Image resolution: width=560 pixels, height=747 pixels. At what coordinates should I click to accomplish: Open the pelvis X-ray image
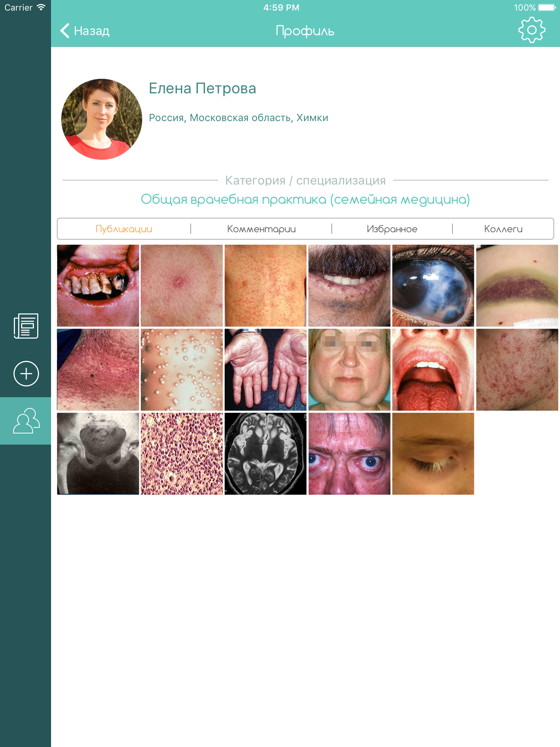98,453
